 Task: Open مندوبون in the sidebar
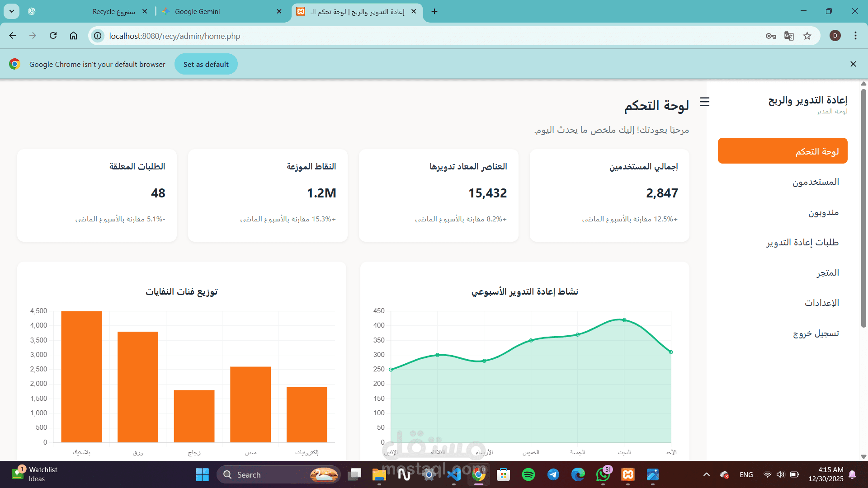coord(783,212)
